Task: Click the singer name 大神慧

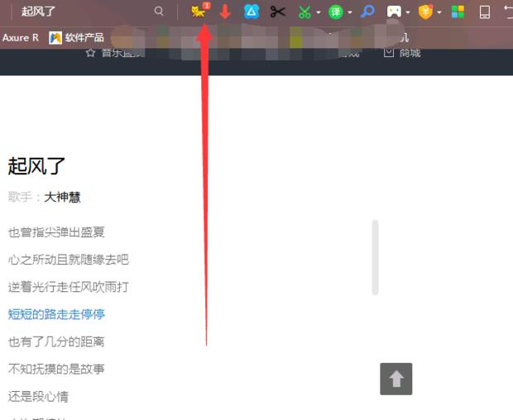Action: pyautogui.click(x=62, y=197)
